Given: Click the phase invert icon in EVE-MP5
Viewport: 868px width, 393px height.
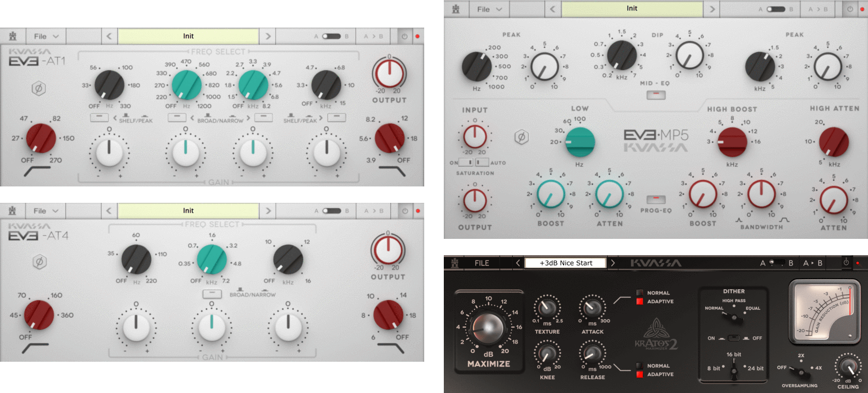Looking at the screenshot, I should [521, 138].
